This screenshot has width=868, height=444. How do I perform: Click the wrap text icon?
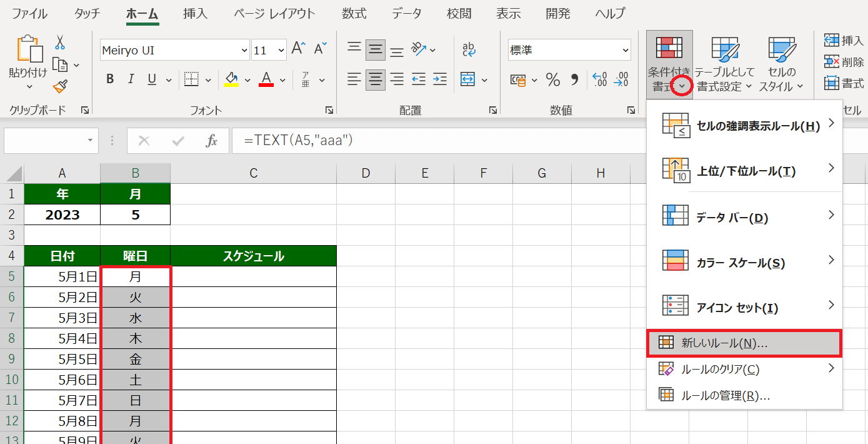pyautogui.click(x=469, y=49)
